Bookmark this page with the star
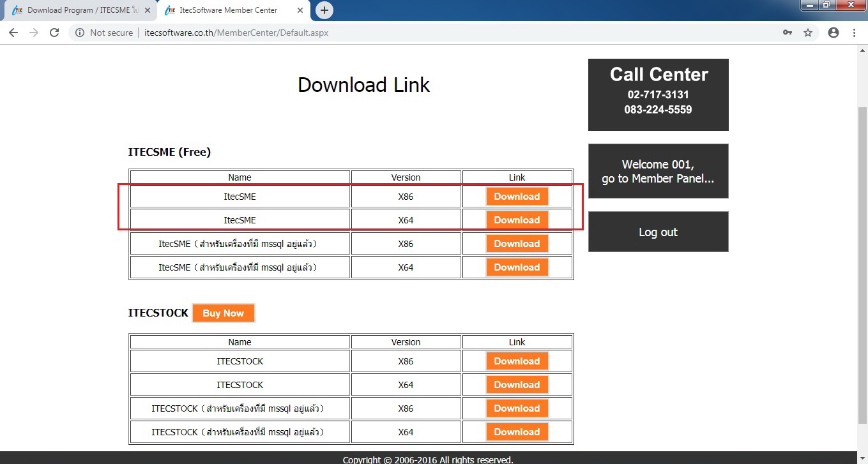868x464 pixels. coord(808,33)
